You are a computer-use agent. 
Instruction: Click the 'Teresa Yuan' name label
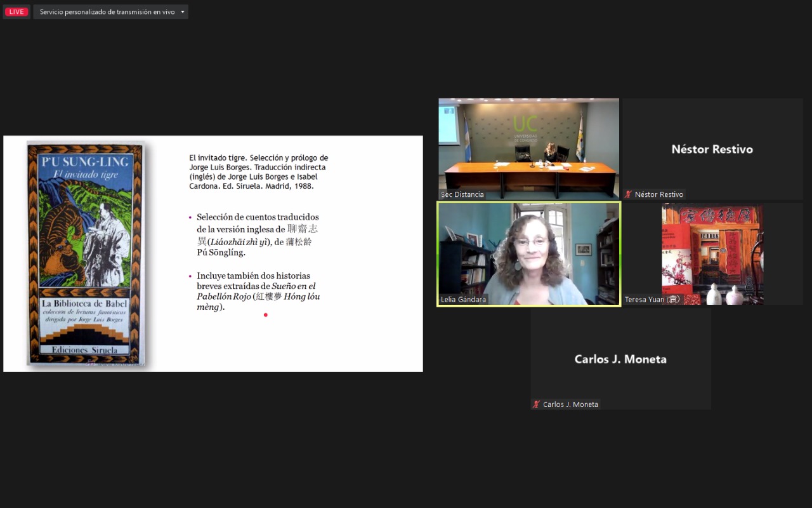[652, 300]
